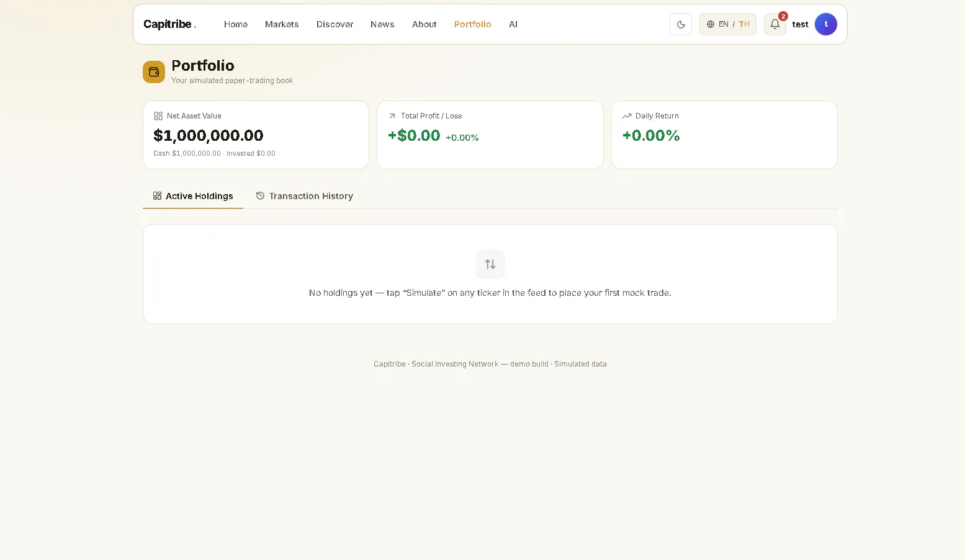Viewport: 965px width, 560px height.
Task: Click the +0.00% daily return value
Action: (x=651, y=135)
